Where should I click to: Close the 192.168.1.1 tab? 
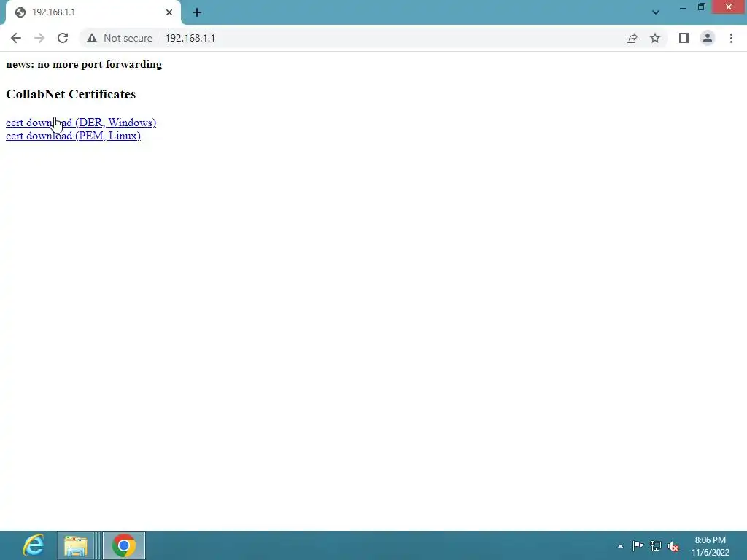pos(169,12)
